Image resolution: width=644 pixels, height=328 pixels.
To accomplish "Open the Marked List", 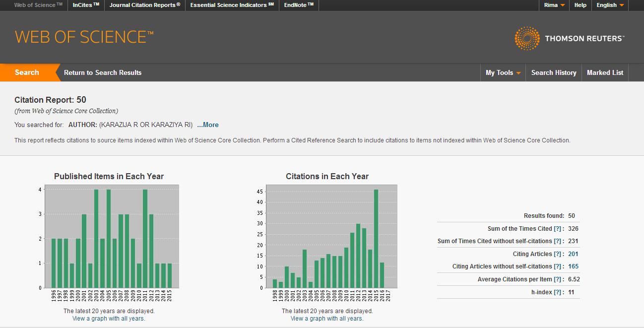I will click(x=605, y=73).
